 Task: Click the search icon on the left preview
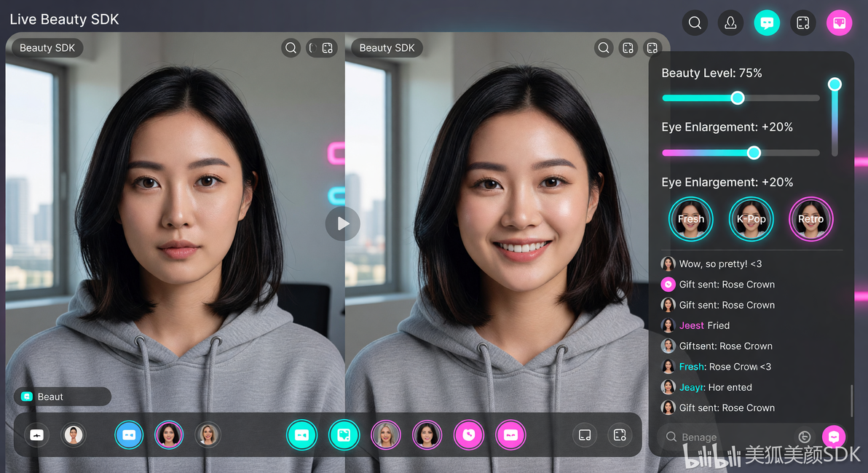coord(291,48)
